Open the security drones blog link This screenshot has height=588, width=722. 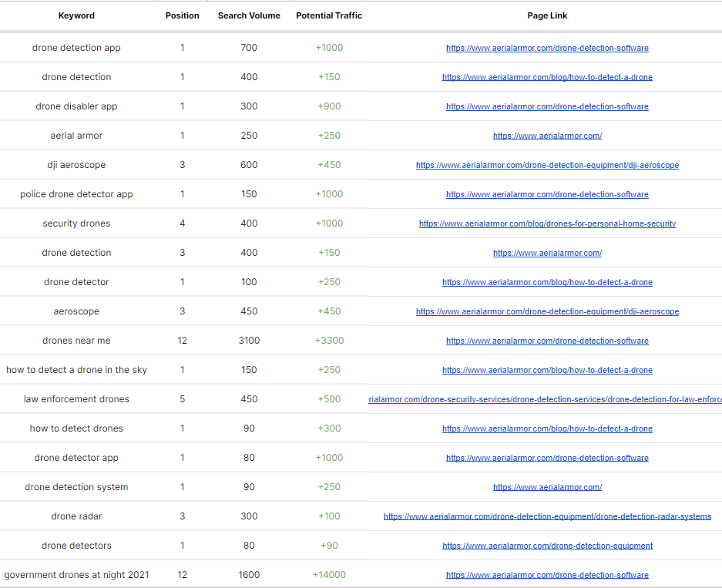point(547,223)
